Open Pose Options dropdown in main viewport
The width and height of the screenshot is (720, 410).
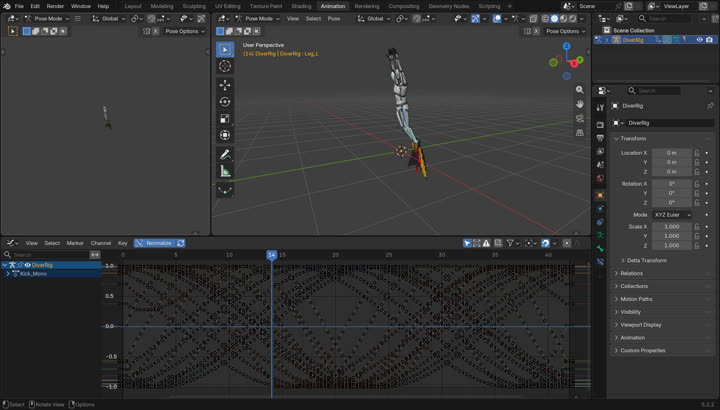pos(566,31)
